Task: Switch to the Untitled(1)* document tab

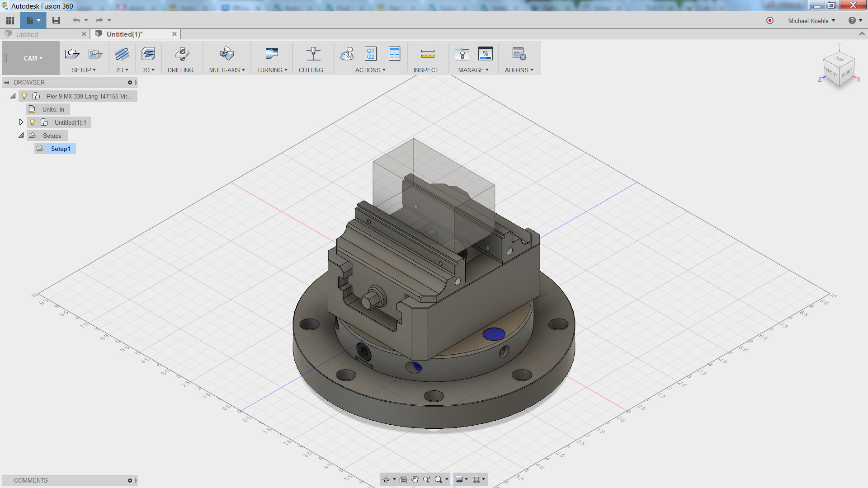Action: point(125,34)
